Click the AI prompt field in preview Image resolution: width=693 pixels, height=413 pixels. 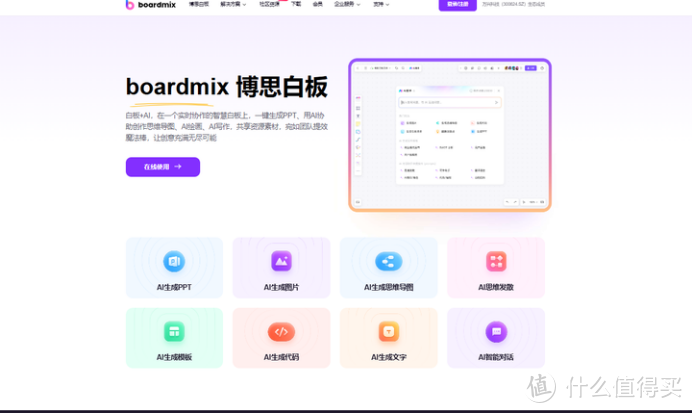click(449, 102)
